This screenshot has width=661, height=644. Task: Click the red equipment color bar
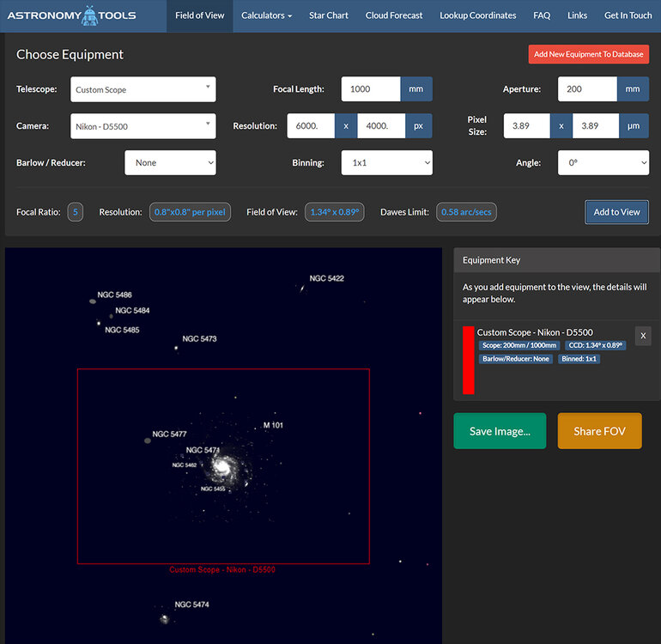point(468,360)
